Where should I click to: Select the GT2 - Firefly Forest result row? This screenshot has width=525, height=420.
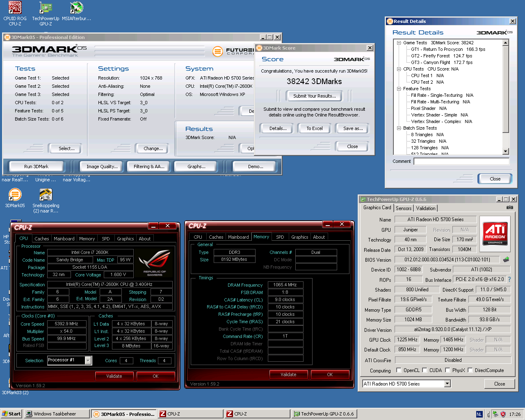point(441,56)
